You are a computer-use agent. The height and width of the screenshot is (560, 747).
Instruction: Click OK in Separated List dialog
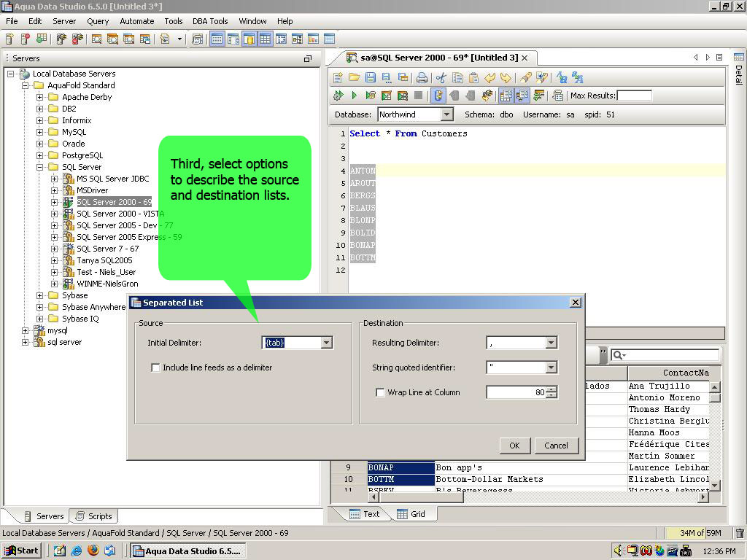(514, 446)
